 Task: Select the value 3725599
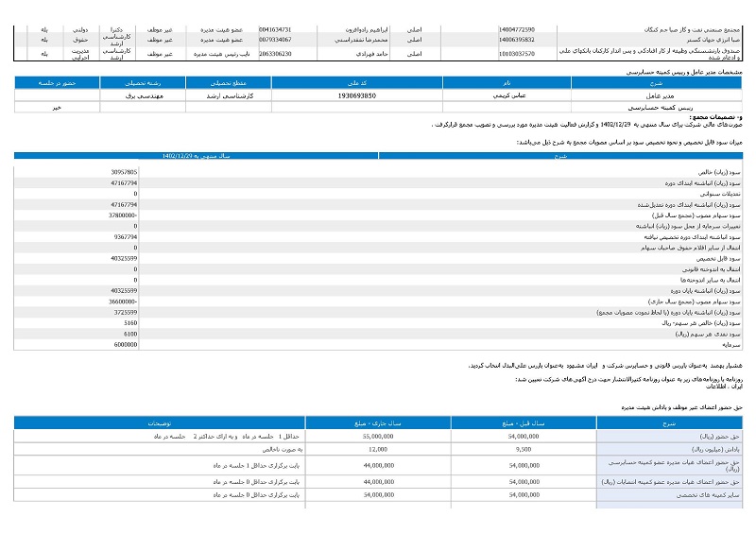point(126,312)
